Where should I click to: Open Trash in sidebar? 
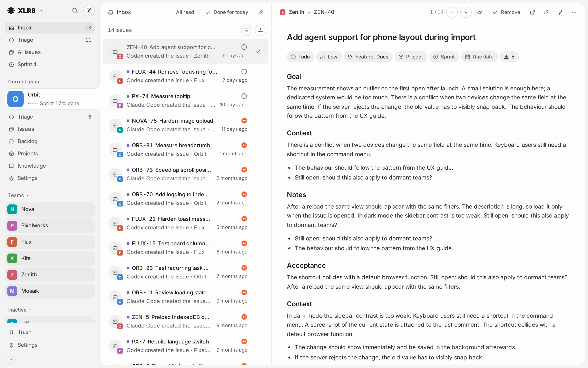point(50,332)
